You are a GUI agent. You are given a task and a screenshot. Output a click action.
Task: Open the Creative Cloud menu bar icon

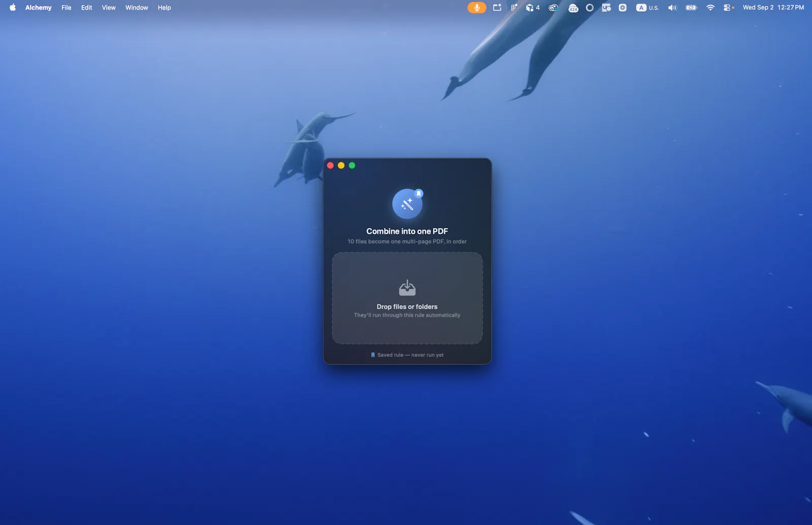point(554,8)
